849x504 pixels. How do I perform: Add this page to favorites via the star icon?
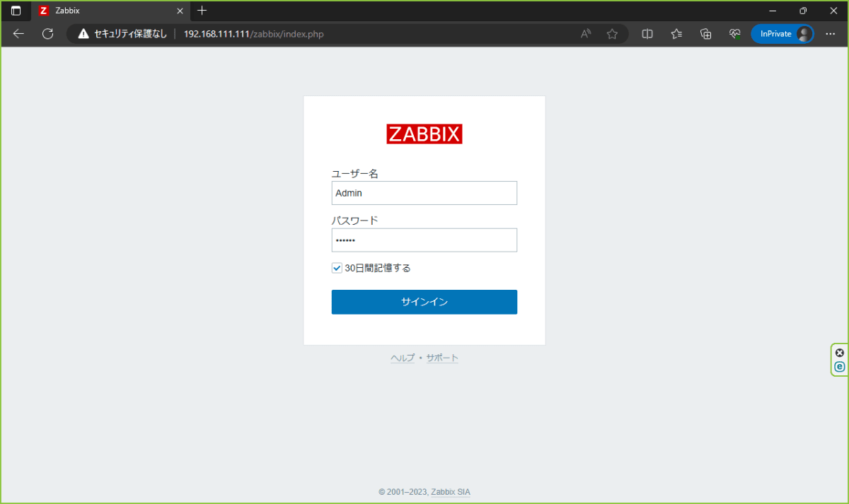coord(612,33)
